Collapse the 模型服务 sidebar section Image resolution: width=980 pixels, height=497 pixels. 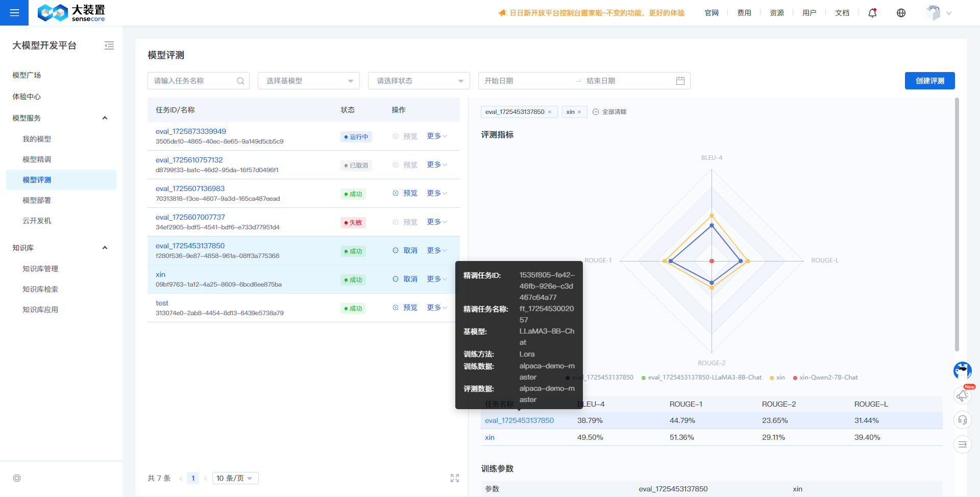(105, 118)
